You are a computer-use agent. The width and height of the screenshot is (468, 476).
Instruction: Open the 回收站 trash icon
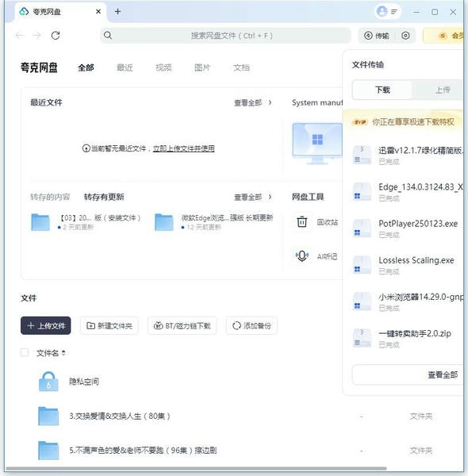(301, 222)
